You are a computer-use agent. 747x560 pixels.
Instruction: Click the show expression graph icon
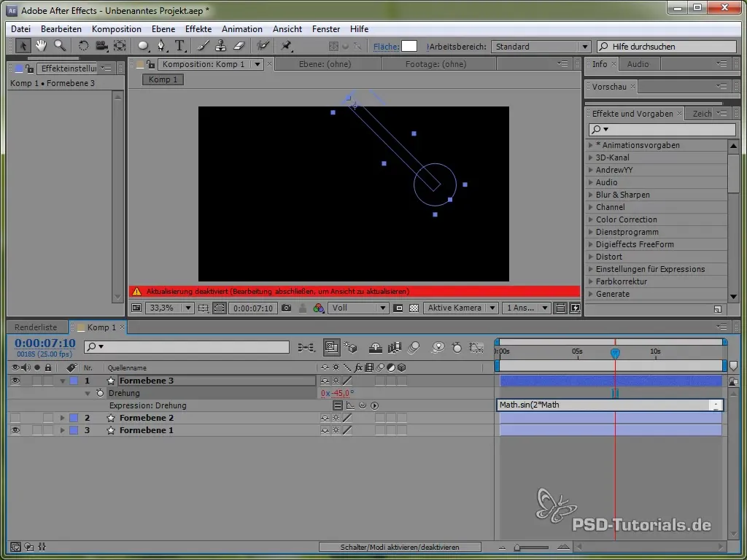[x=350, y=405]
